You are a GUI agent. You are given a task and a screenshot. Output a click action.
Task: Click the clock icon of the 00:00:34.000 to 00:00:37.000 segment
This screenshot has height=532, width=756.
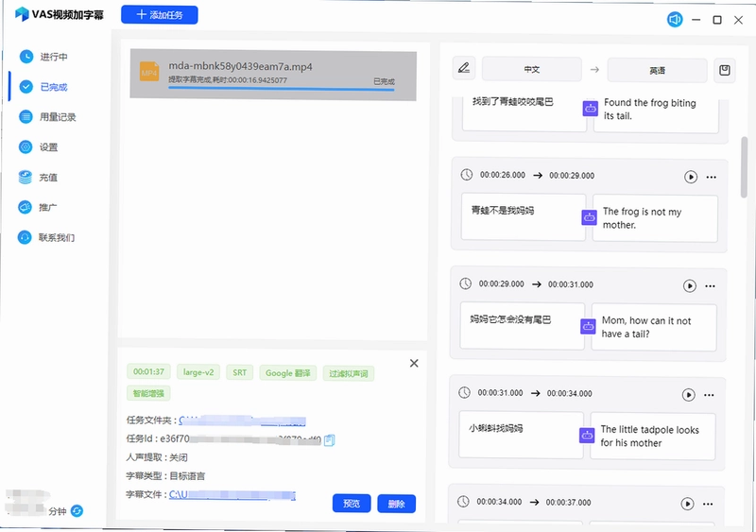(x=463, y=502)
